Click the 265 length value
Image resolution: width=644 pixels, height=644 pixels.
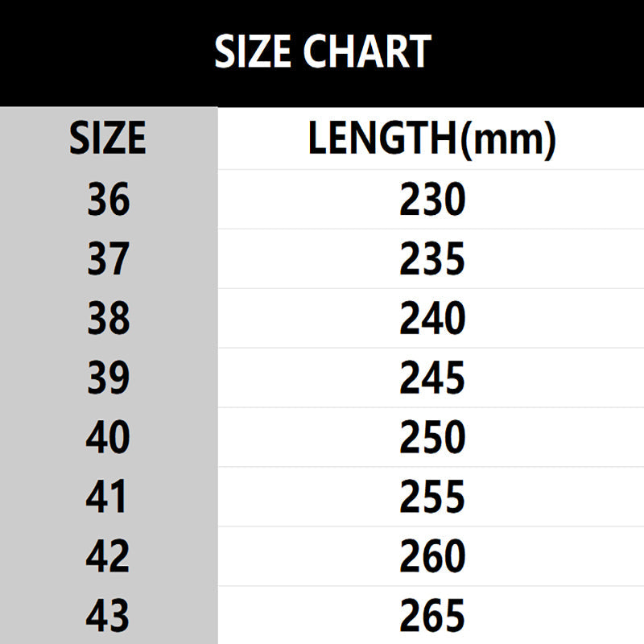(432, 615)
